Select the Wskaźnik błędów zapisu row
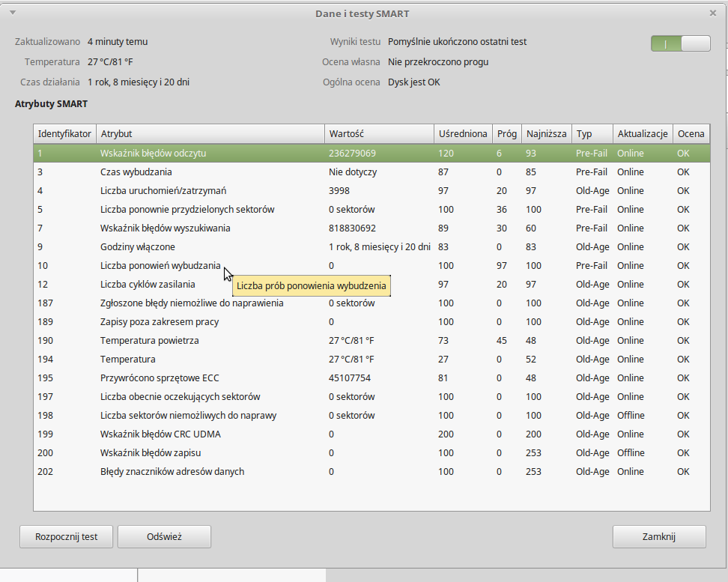 [371, 453]
